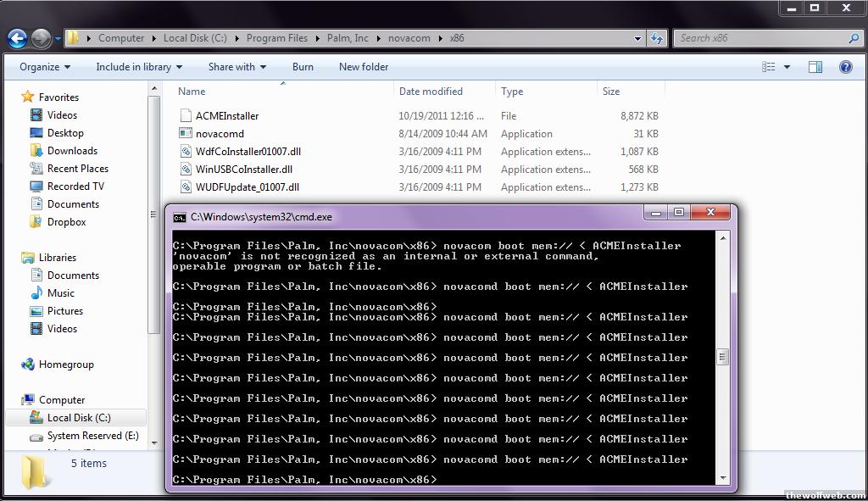
Task: Click the Burn button
Action: pos(303,67)
